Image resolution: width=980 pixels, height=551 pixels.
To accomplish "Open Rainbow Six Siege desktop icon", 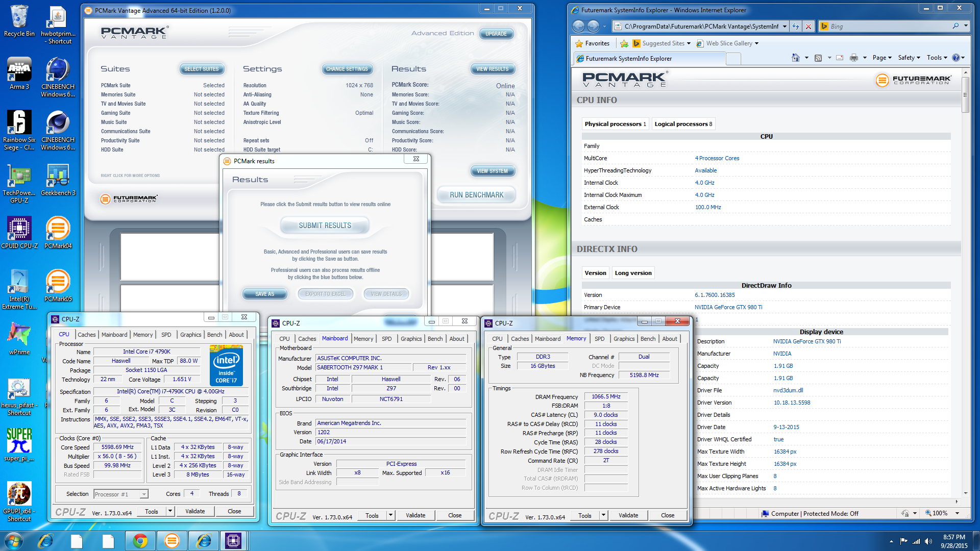I will (x=19, y=130).
